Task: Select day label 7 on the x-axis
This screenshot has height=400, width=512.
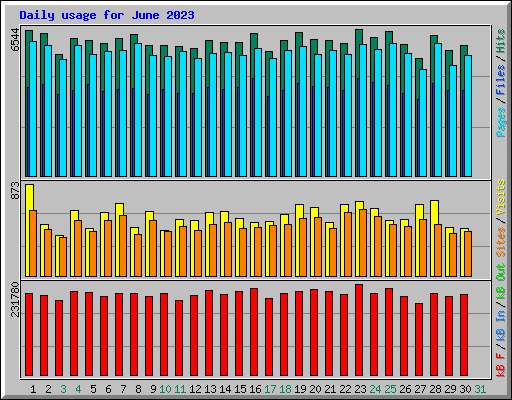Action: pyautogui.click(x=123, y=389)
